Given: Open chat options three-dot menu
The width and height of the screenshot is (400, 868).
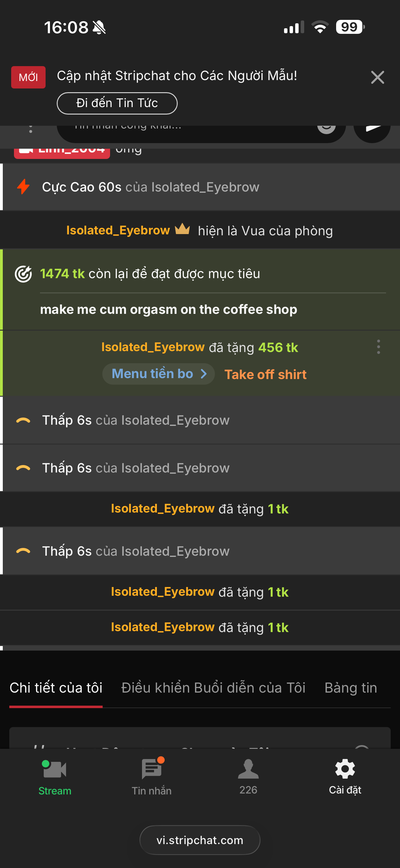Looking at the screenshot, I should 31,129.
